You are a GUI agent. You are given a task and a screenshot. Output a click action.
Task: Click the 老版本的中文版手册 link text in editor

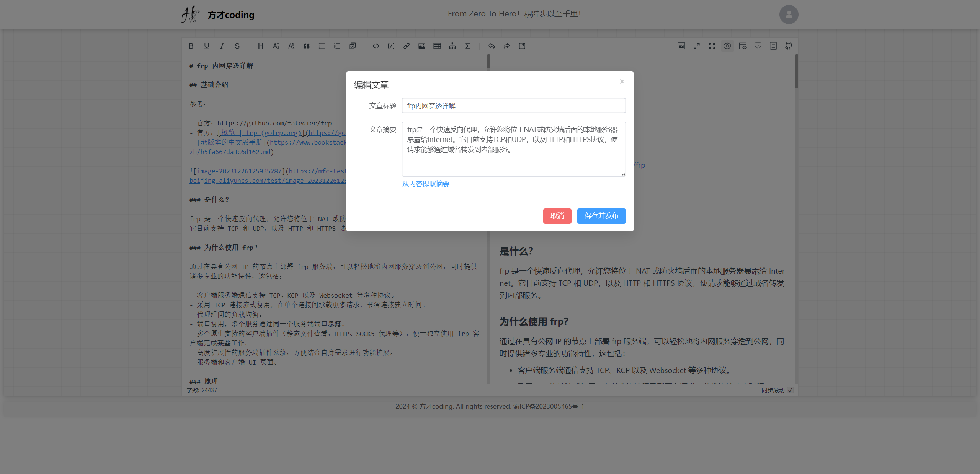tap(232, 142)
